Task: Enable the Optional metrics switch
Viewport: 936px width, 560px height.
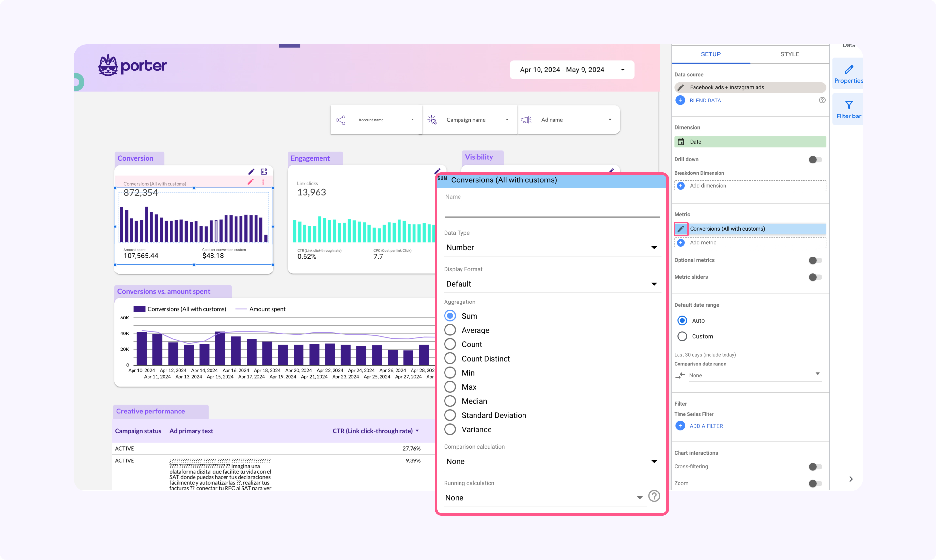Action: [x=815, y=260]
